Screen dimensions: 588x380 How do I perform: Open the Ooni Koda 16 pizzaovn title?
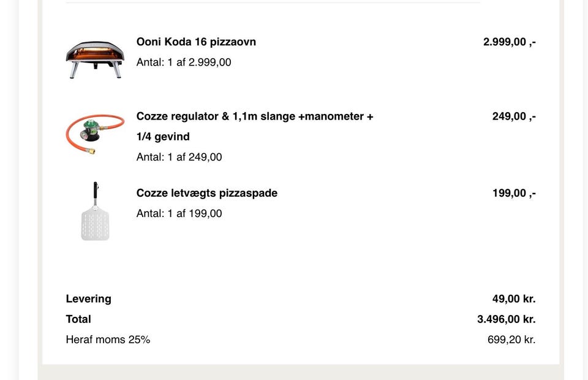tap(196, 42)
